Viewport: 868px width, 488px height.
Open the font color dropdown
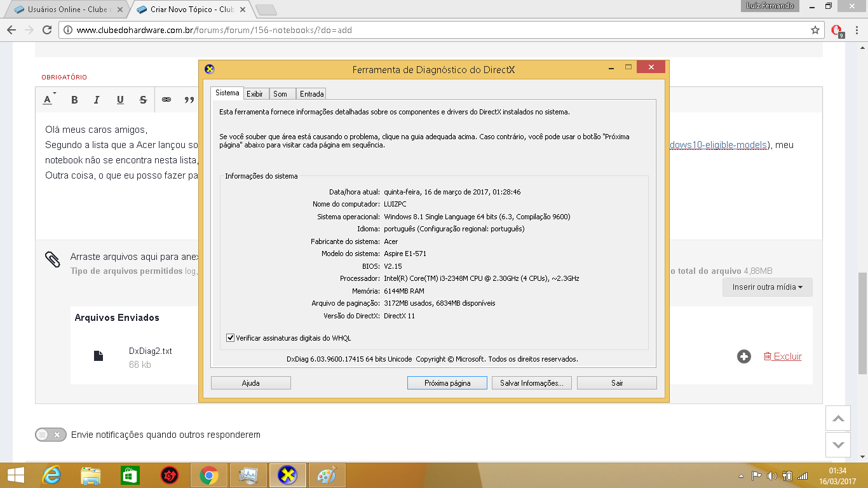click(49, 100)
